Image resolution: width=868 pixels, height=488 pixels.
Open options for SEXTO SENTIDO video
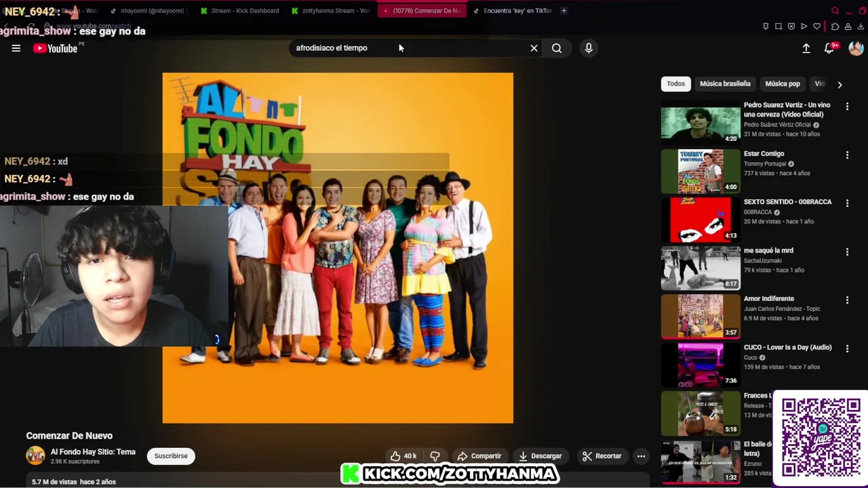coord(847,203)
